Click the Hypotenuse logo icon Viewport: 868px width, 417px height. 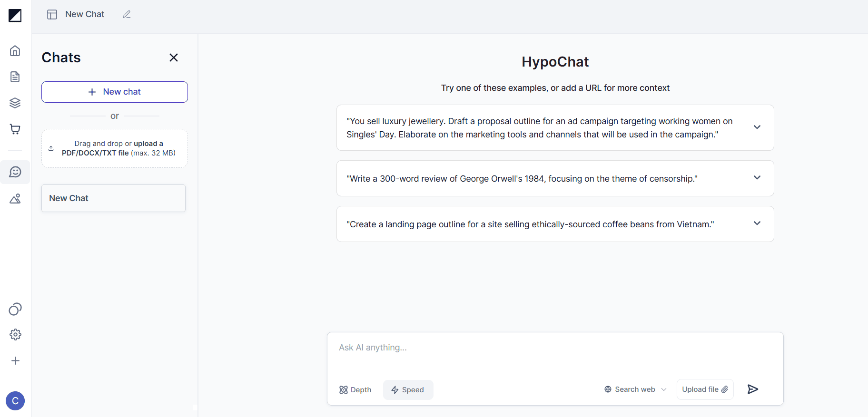tap(15, 15)
